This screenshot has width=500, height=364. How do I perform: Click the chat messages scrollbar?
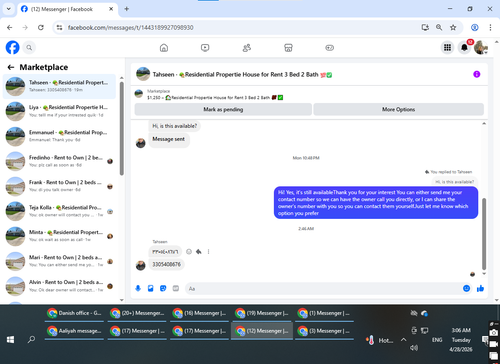pyautogui.click(x=484, y=233)
